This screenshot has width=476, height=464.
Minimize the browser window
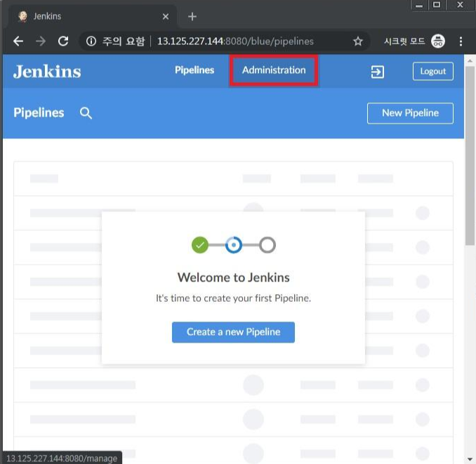point(419,5)
